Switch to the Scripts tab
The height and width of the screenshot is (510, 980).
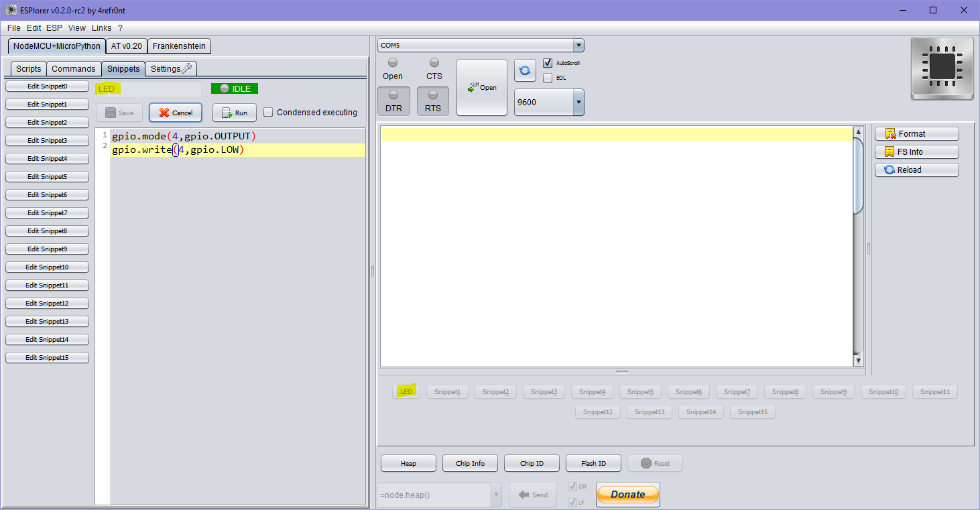coord(29,69)
